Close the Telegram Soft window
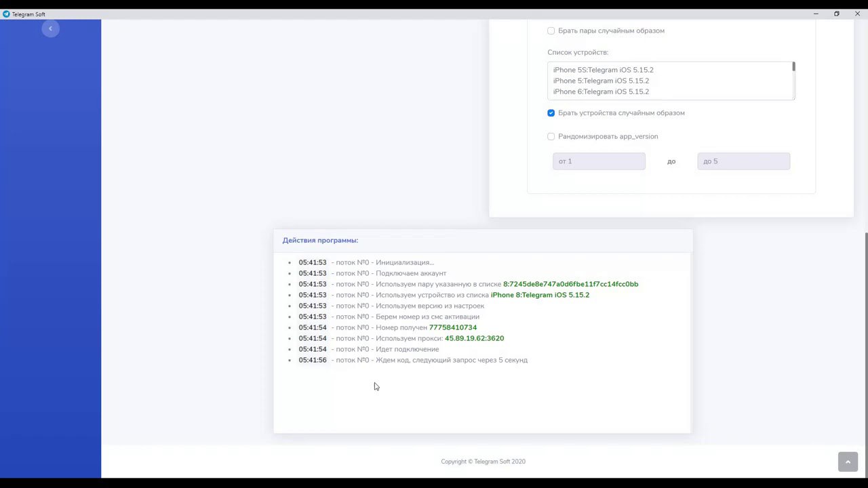This screenshot has width=868, height=488. [x=857, y=14]
